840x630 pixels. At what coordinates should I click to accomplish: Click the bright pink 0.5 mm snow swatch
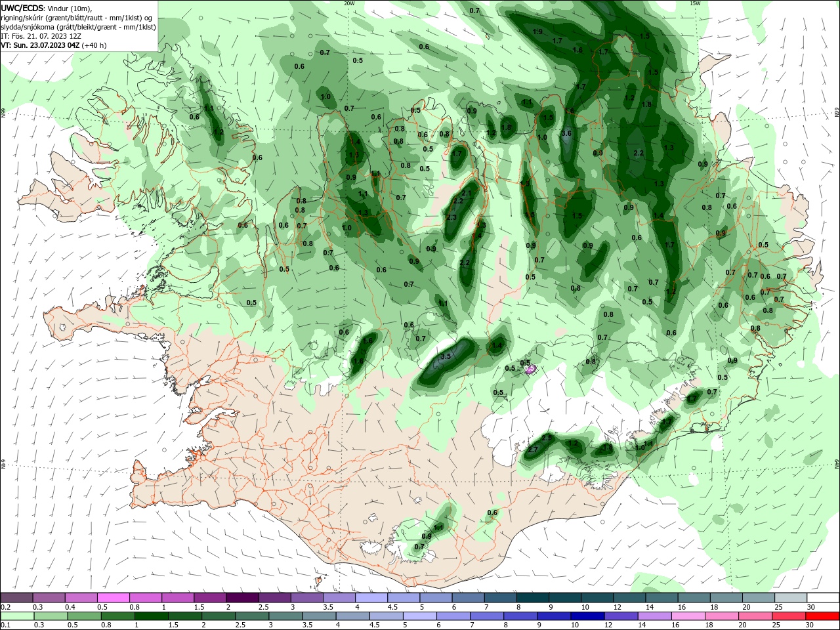point(113,598)
